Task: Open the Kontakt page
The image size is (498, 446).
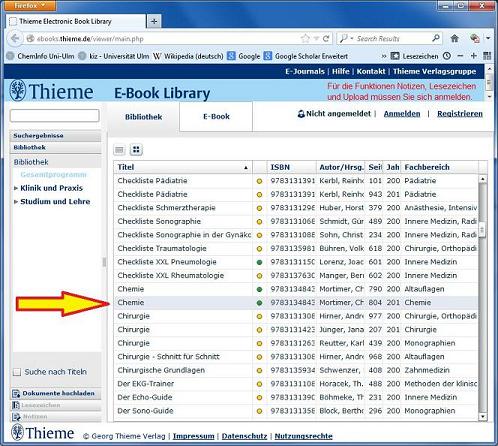Action: [x=371, y=71]
